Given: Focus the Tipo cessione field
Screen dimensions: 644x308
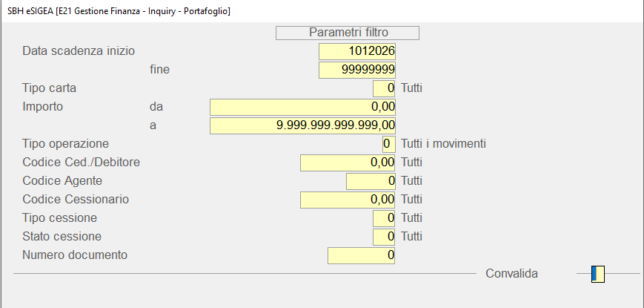Looking at the screenshot, I should [x=385, y=218].
